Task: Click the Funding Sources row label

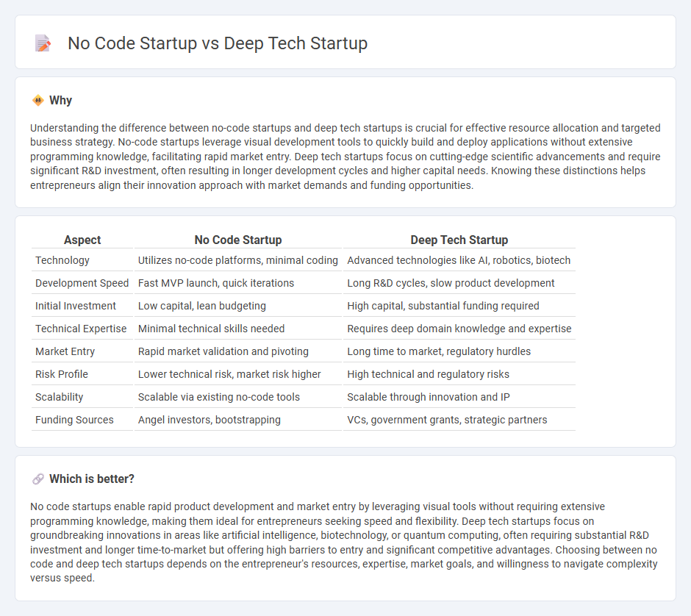Action: pyautogui.click(x=74, y=420)
